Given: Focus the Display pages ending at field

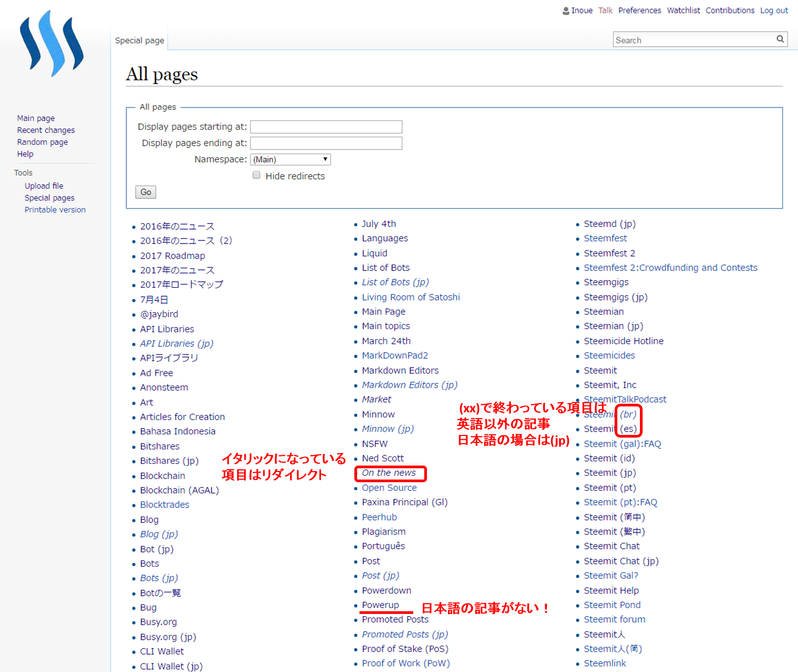Looking at the screenshot, I should (x=326, y=143).
